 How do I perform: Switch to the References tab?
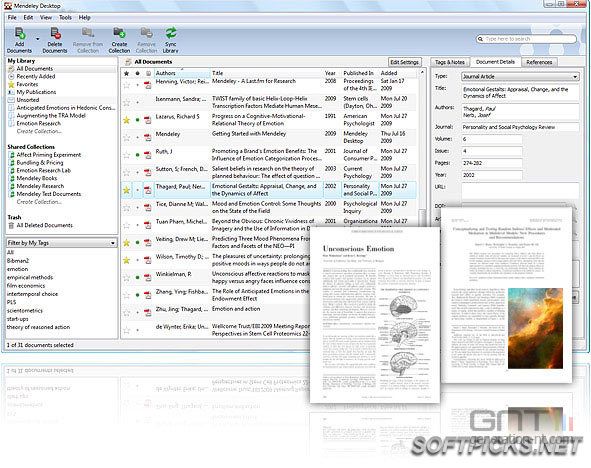point(539,62)
